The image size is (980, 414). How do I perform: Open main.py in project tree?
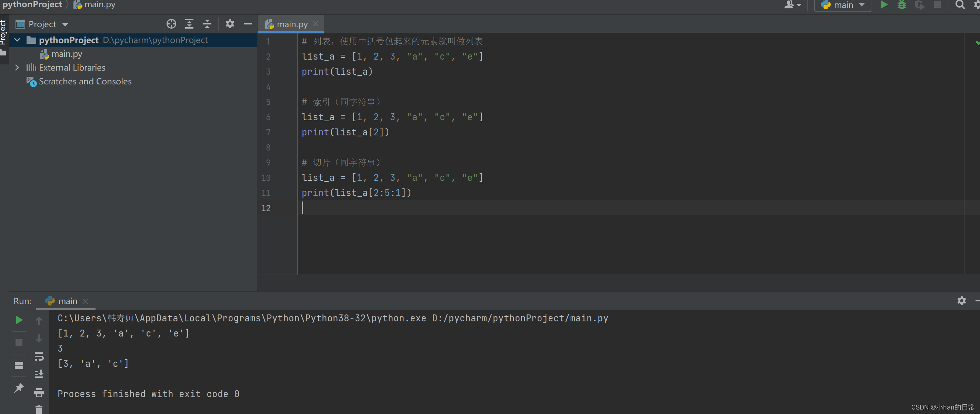point(67,54)
